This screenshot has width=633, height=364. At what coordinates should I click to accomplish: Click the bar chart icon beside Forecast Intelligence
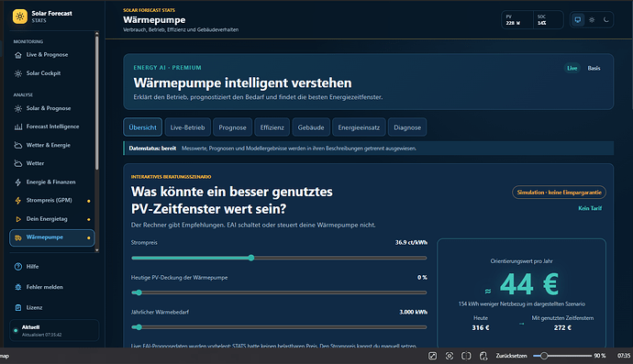click(18, 127)
